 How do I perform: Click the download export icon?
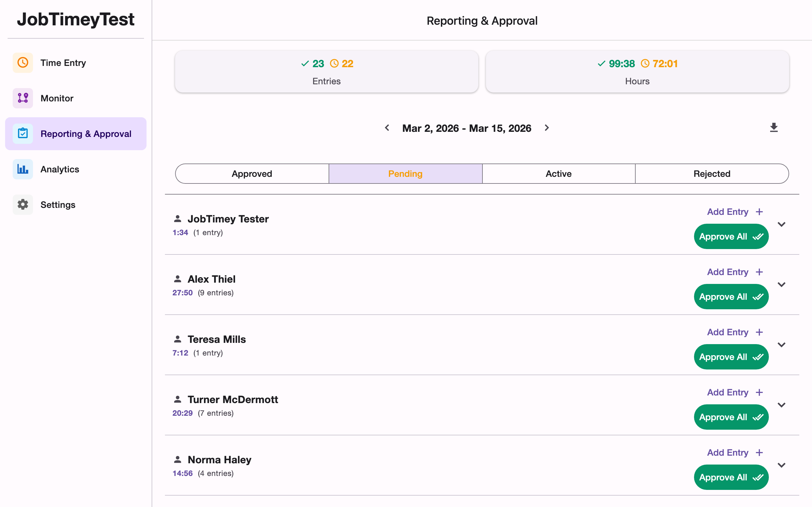click(x=773, y=127)
